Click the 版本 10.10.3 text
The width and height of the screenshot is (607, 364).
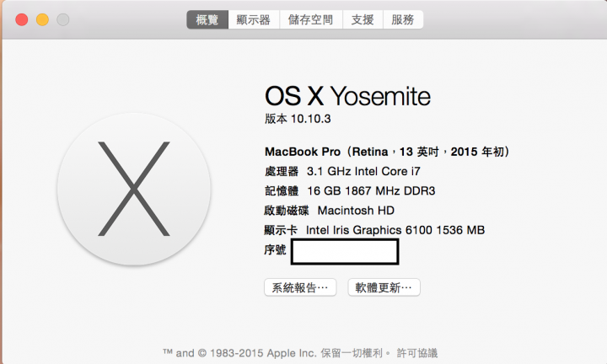pos(298,119)
